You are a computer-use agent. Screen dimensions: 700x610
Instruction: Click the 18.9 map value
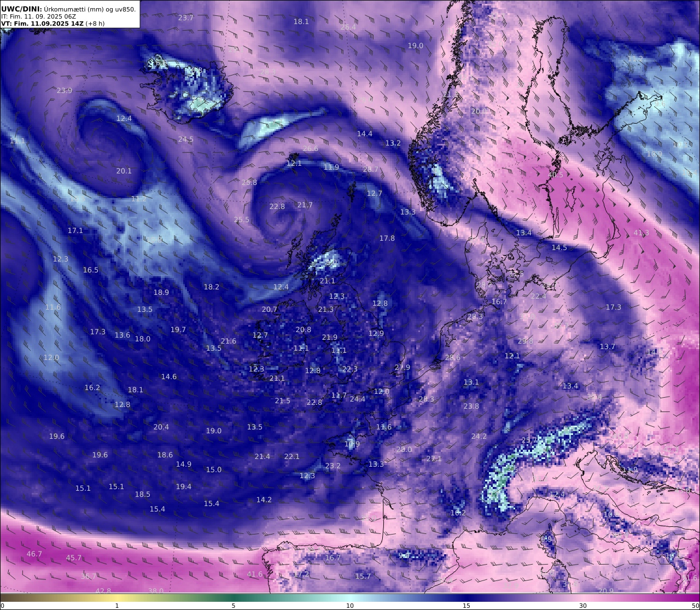pos(161,292)
